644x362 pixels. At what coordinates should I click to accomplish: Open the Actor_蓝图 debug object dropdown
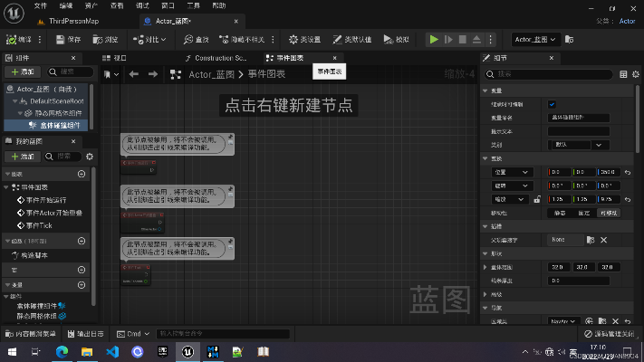pyautogui.click(x=534, y=40)
